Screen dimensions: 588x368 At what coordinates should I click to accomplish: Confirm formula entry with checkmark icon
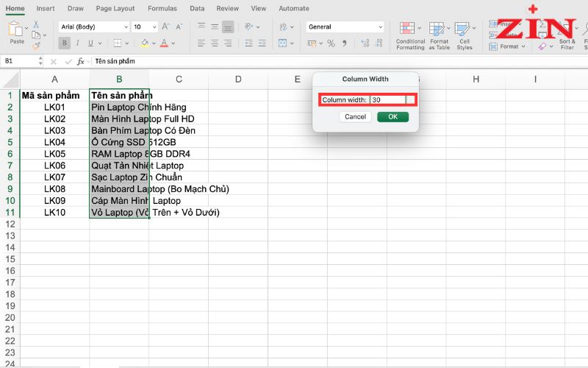point(68,62)
